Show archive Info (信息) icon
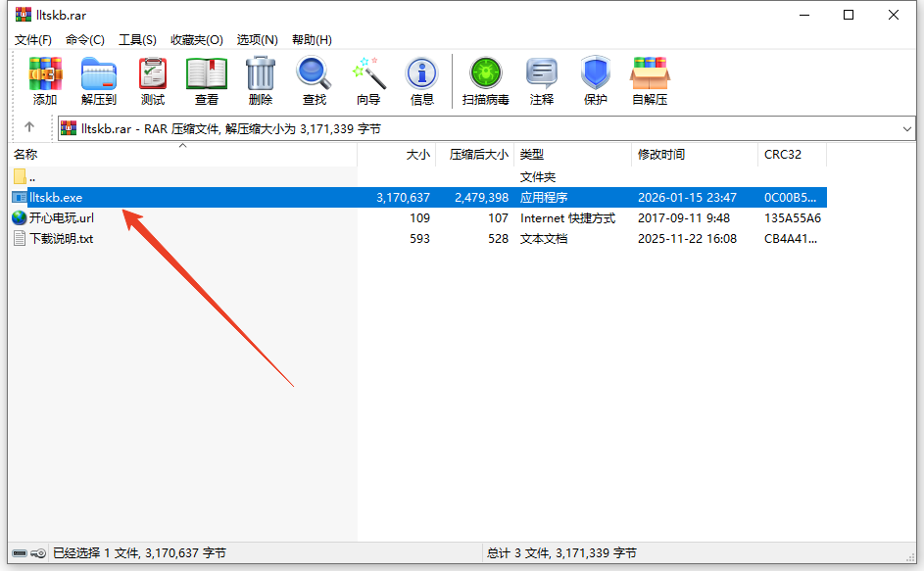The image size is (924, 571). (422, 73)
